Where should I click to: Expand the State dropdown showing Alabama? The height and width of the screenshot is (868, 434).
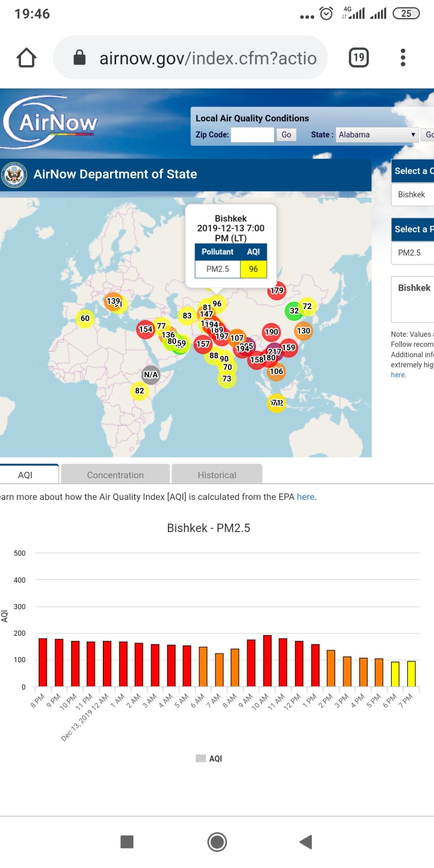coord(377,135)
